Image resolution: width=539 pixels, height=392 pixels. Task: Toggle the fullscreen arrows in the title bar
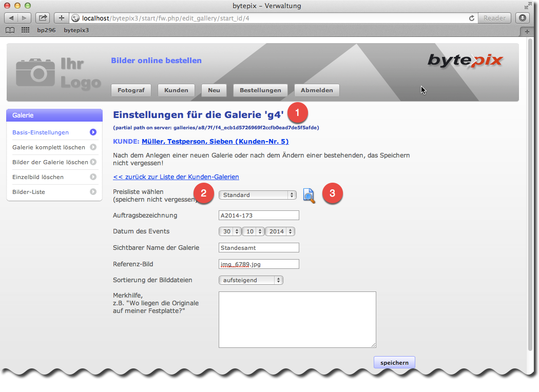click(x=528, y=6)
